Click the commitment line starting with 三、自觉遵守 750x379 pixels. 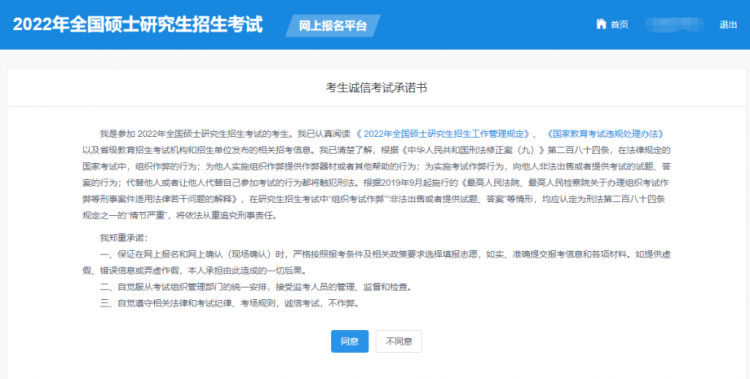click(229, 303)
